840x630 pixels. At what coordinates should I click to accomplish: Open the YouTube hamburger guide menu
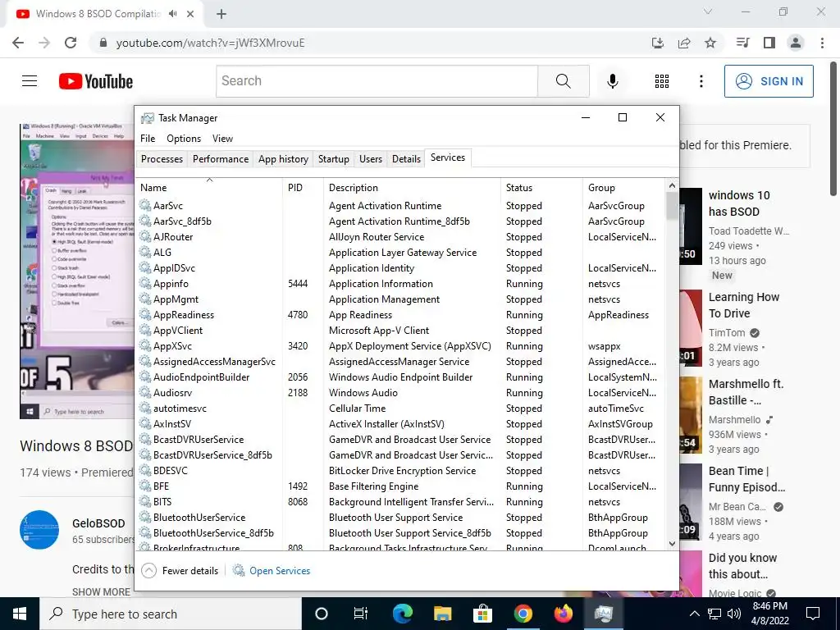30,81
